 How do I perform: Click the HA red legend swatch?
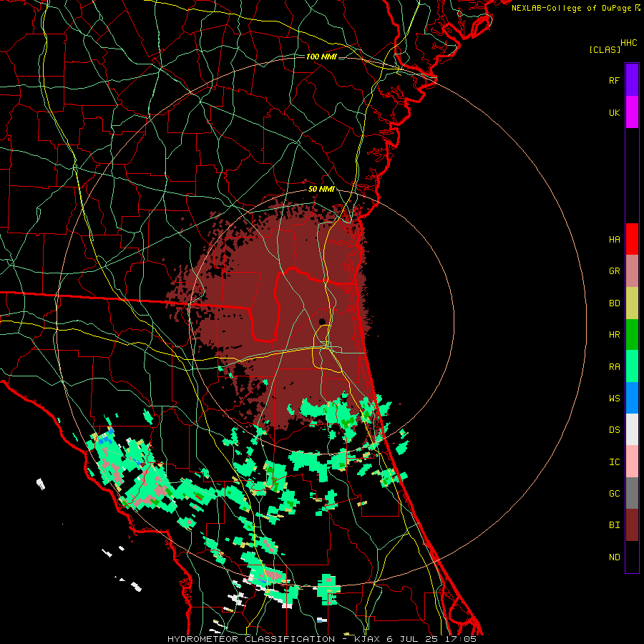(x=632, y=239)
